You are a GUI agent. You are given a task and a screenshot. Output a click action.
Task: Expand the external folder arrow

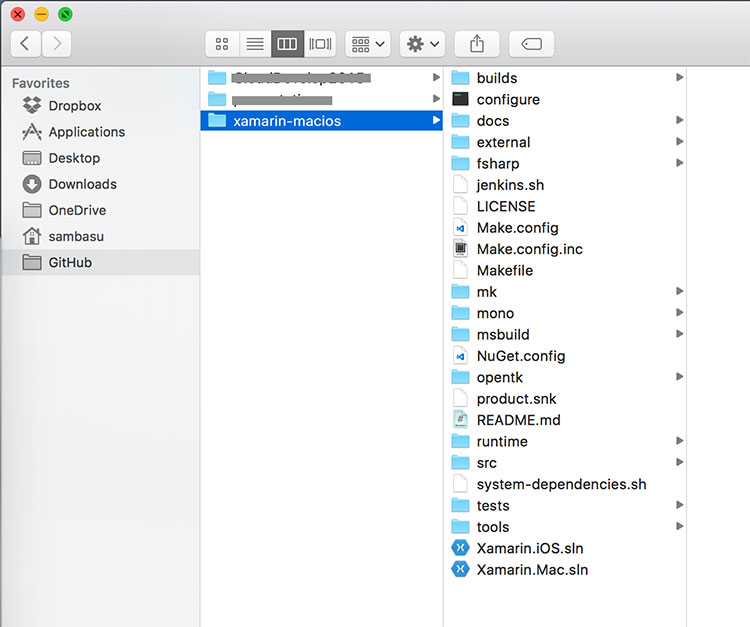pos(679,141)
